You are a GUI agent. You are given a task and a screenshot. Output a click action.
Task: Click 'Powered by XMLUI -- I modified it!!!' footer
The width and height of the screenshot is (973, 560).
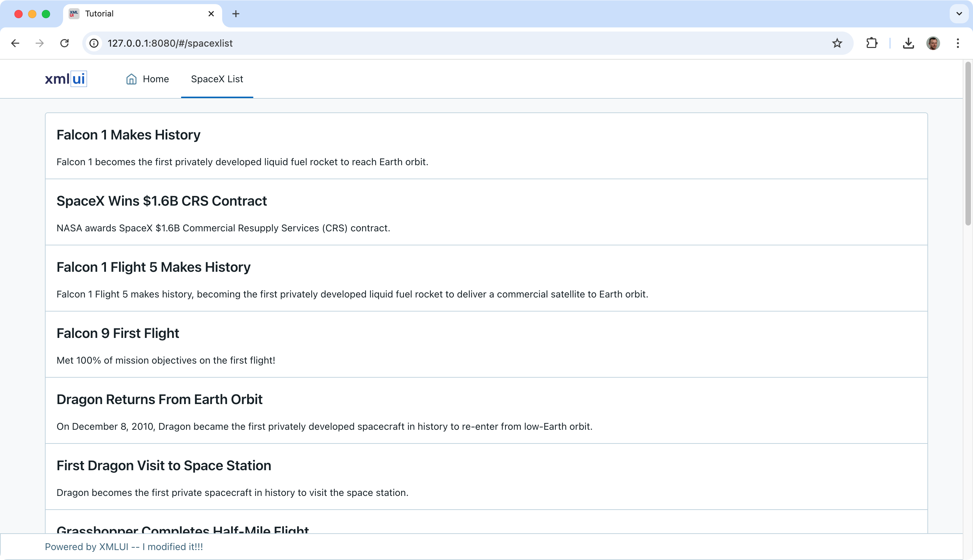123,547
